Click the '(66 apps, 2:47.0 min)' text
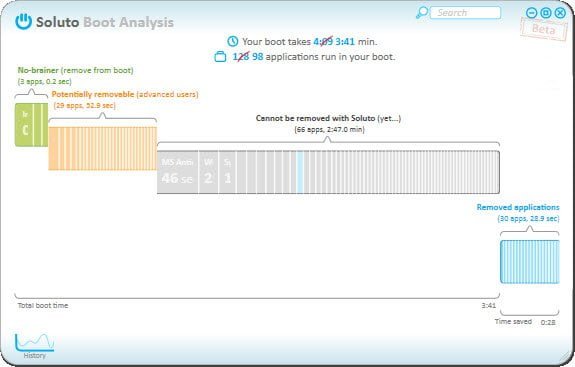This screenshot has height=367, width=575. pyautogui.click(x=329, y=129)
